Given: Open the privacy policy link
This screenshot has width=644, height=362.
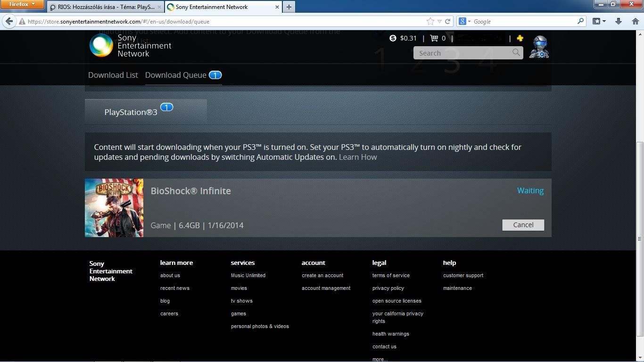Looking at the screenshot, I should click(388, 288).
